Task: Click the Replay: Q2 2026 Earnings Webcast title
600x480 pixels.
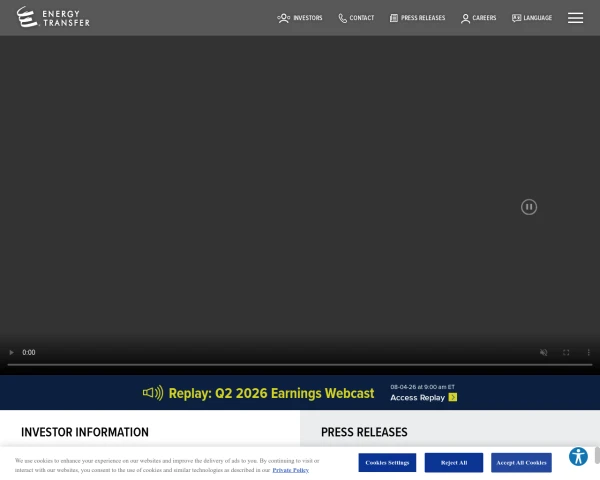Action: [271, 393]
